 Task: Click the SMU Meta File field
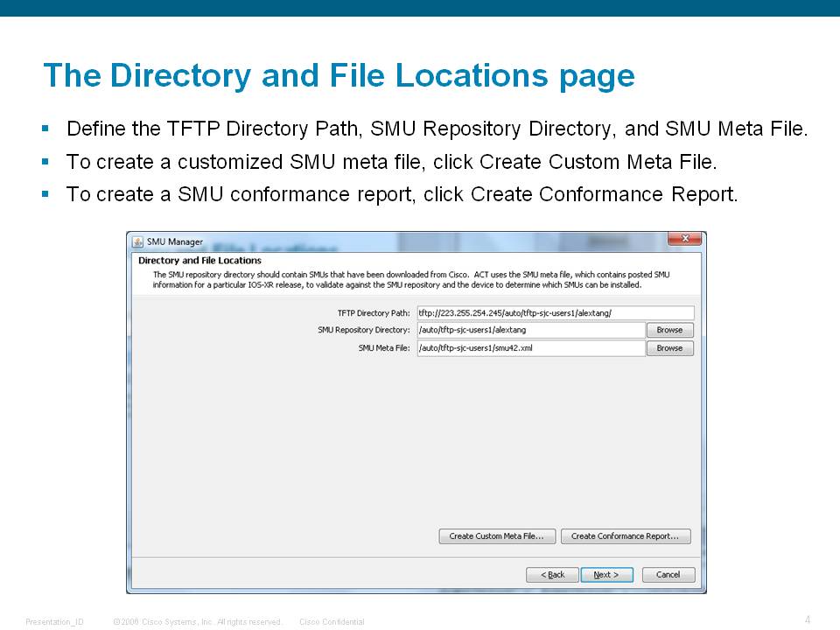[x=531, y=348]
